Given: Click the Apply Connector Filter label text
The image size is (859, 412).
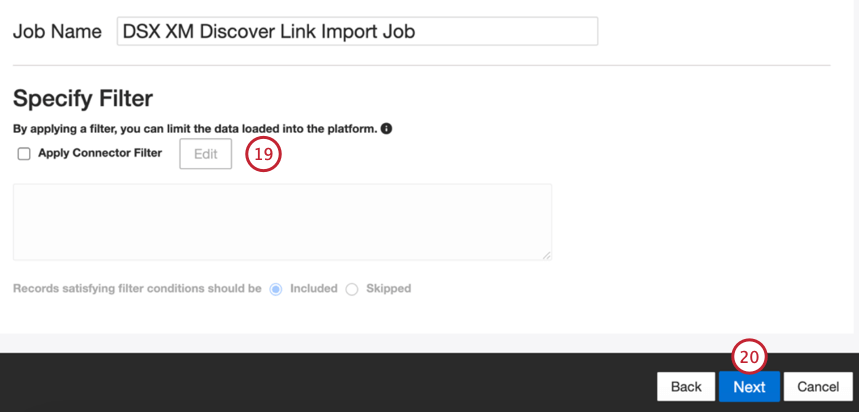Looking at the screenshot, I should (x=100, y=153).
